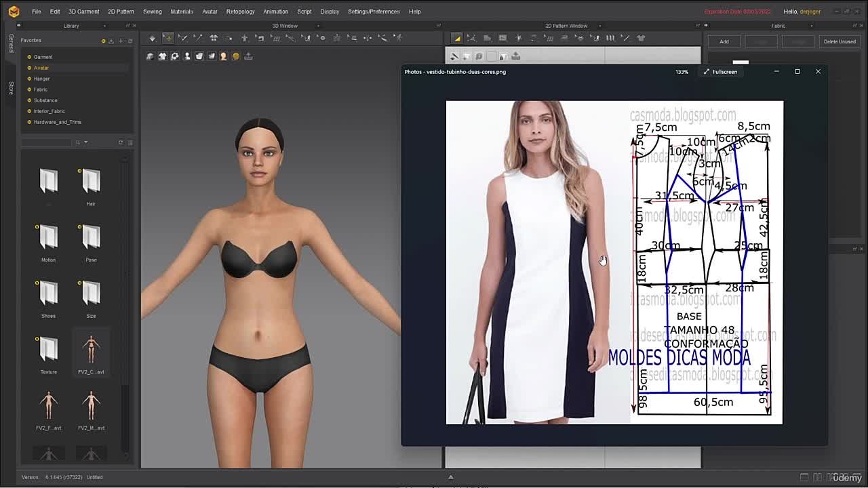Click the gold sphere render style icon

coord(236,56)
